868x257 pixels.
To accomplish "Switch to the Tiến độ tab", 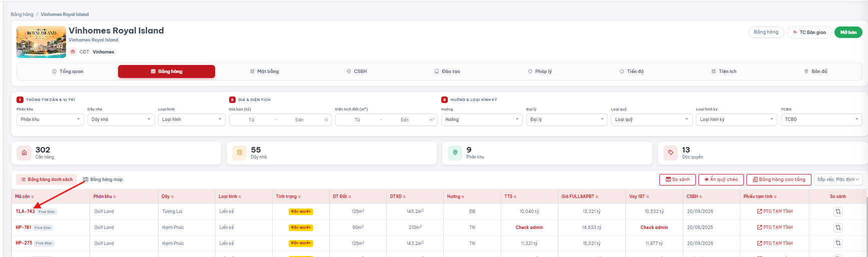I will point(631,71).
